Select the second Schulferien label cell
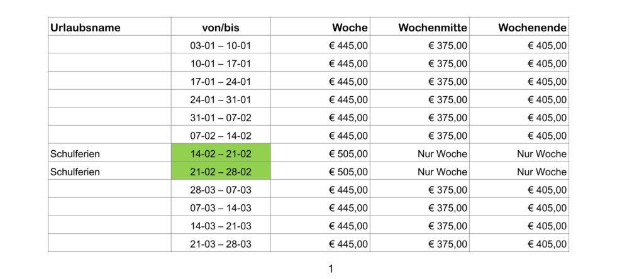The image size is (644, 279). (109, 171)
